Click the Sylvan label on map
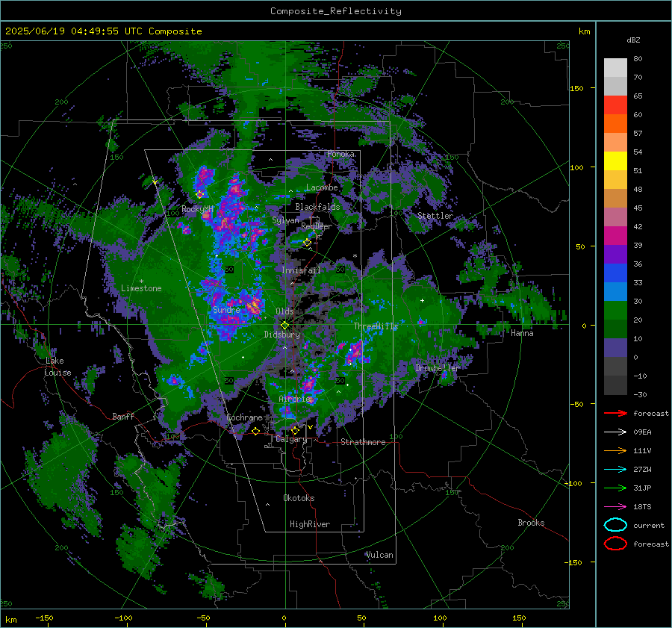Image resolution: width=672 pixels, height=628 pixels. (285, 220)
